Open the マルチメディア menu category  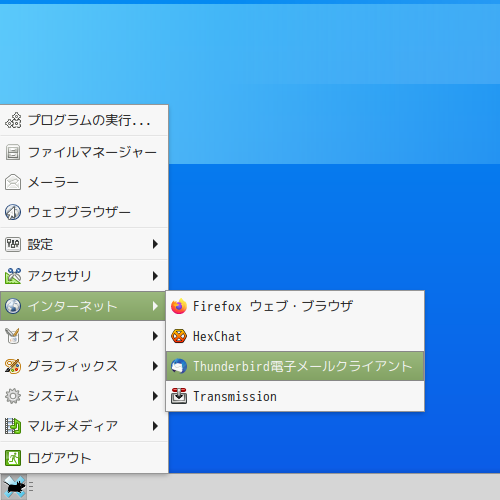point(84,426)
